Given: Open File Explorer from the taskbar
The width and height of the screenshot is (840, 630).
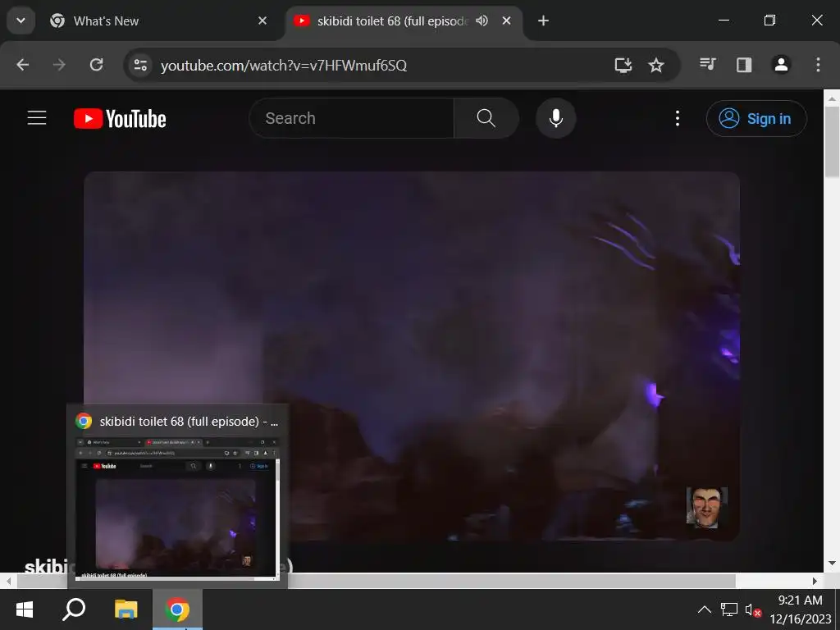Looking at the screenshot, I should pyautogui.click(x=126, y=609).
